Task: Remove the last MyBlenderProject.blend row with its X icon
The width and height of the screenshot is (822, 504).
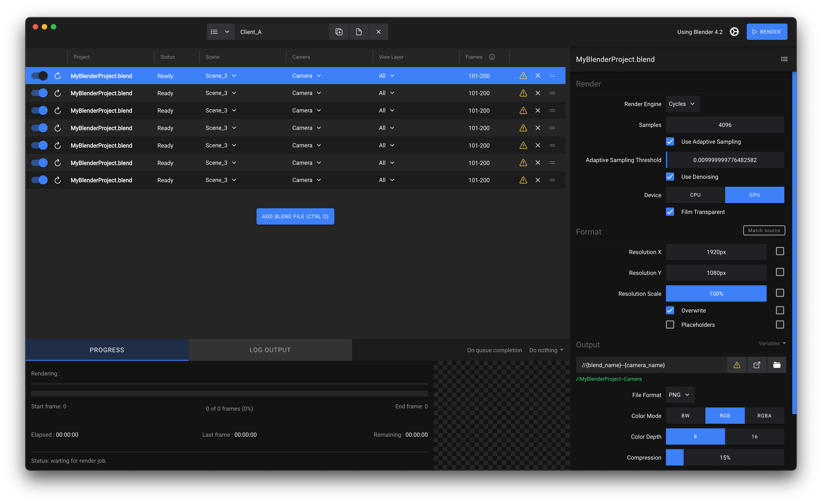Action: (x=537, y=180)
